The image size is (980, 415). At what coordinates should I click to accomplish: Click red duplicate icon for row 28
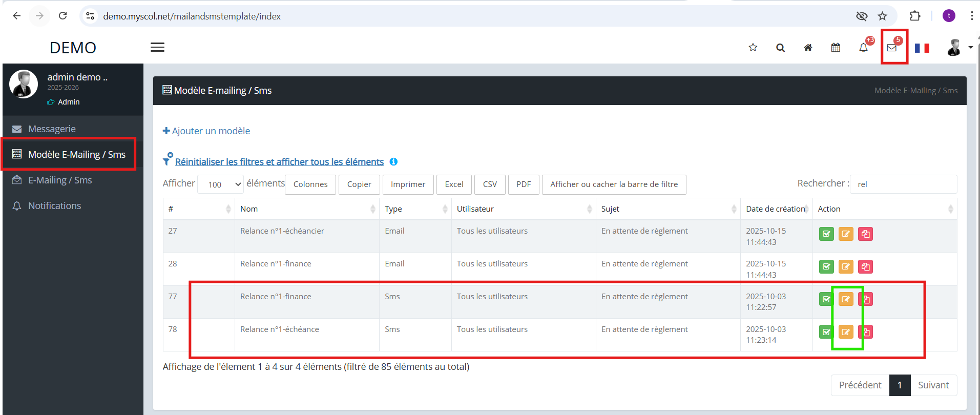click(x=865, y=267)
